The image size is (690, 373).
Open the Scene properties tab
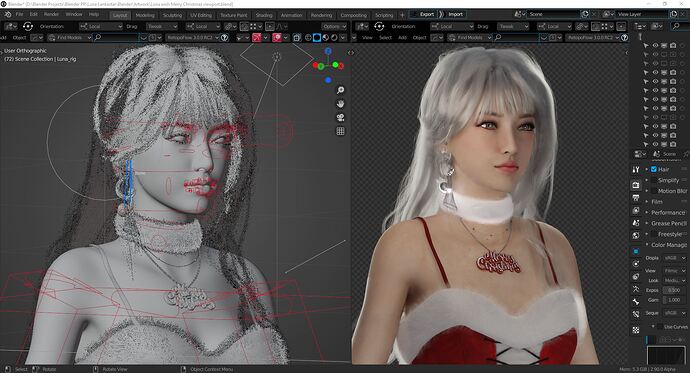[636, 223]
